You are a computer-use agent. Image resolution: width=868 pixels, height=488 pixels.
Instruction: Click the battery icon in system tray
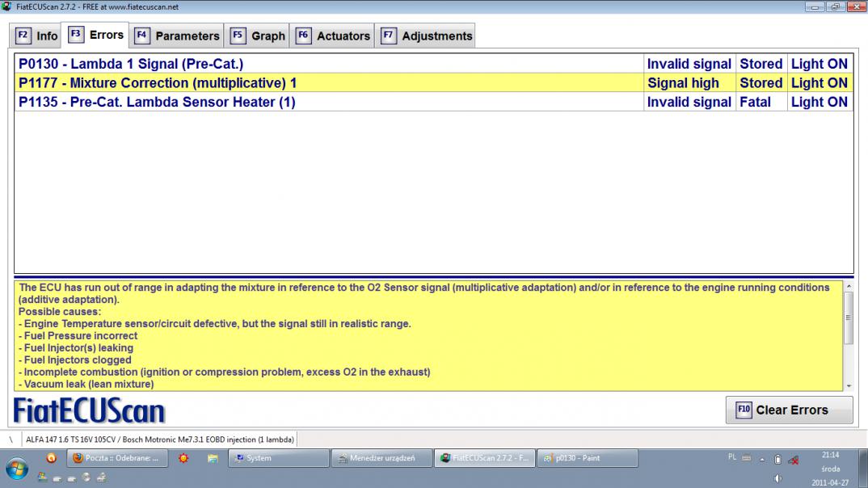[x=777, y=459]
